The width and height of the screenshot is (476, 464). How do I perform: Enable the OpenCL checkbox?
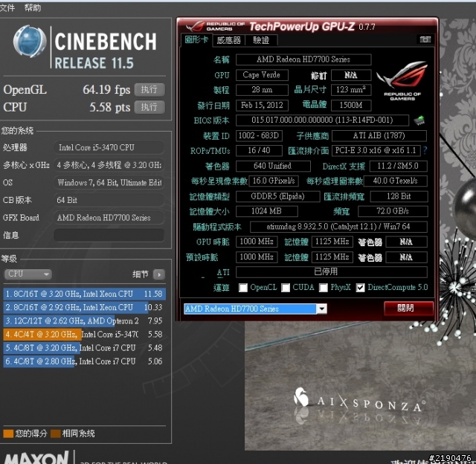tap(243, 287)
